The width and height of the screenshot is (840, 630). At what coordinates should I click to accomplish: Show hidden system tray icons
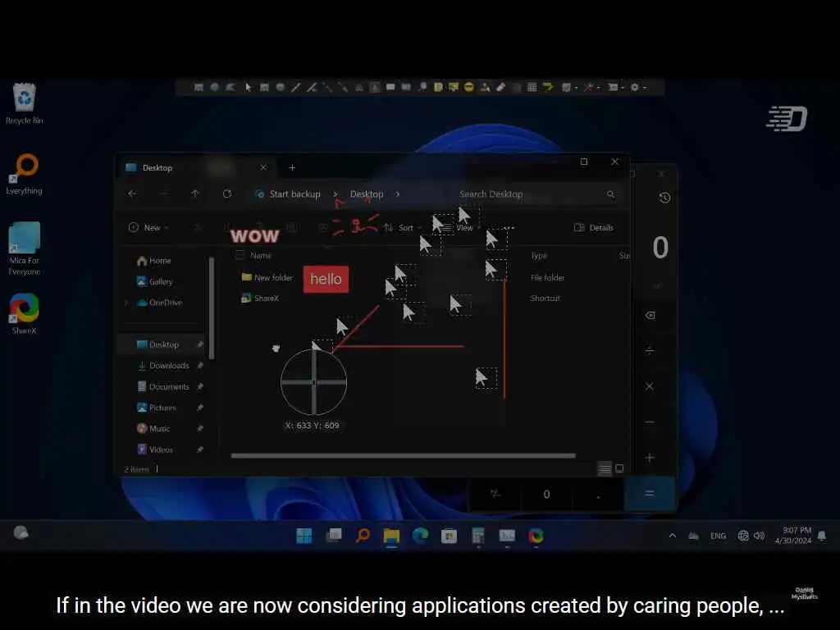pyautogui.click(x=673, y=536)
